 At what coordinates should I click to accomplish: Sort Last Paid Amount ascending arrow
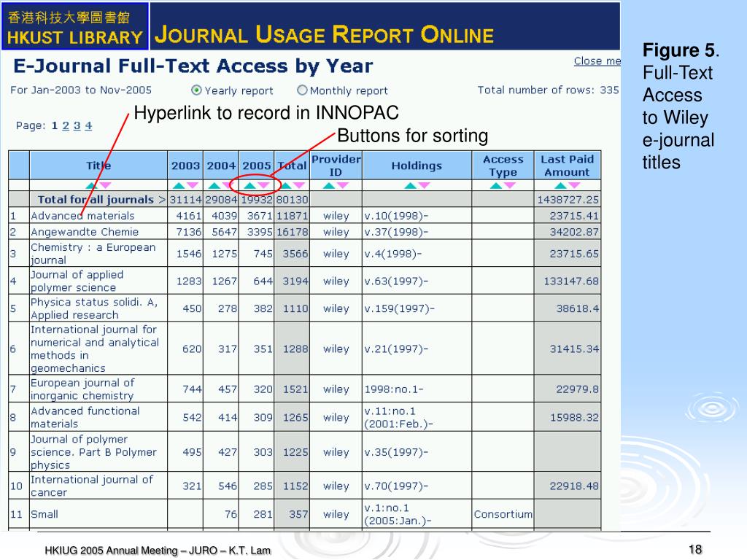pyautogui.click(x=561, y=185)
